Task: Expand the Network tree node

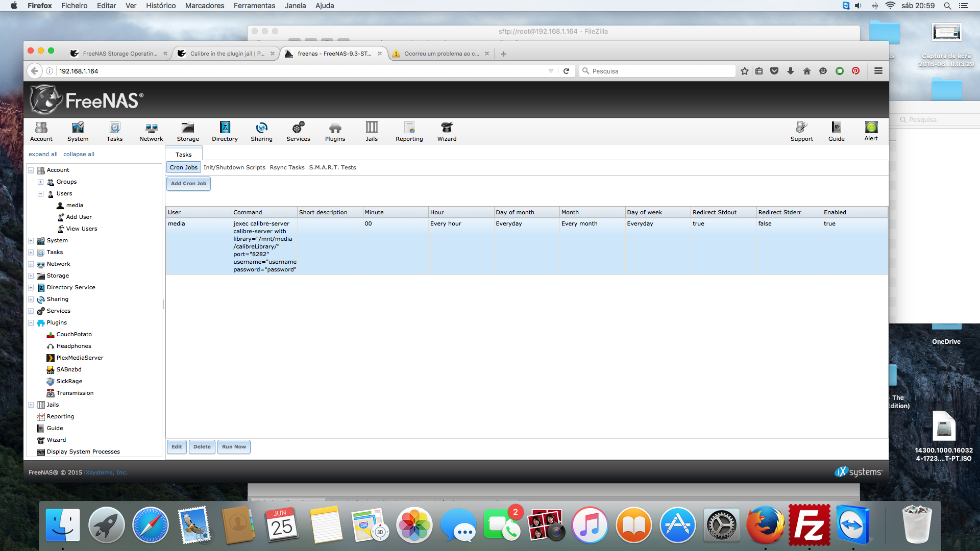Action: click(31, 264)
